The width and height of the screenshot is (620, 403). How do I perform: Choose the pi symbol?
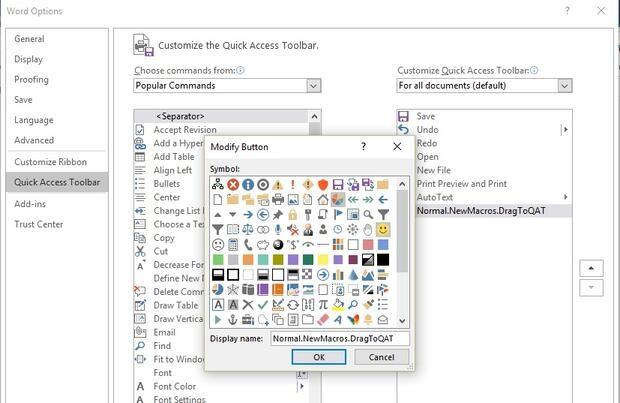323,305
